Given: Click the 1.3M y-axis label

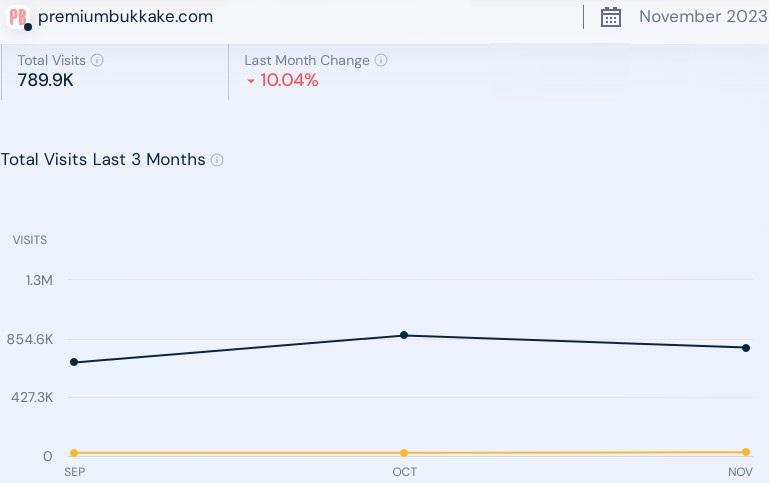Looking at the screenshot, I should (x=39, y=280).
